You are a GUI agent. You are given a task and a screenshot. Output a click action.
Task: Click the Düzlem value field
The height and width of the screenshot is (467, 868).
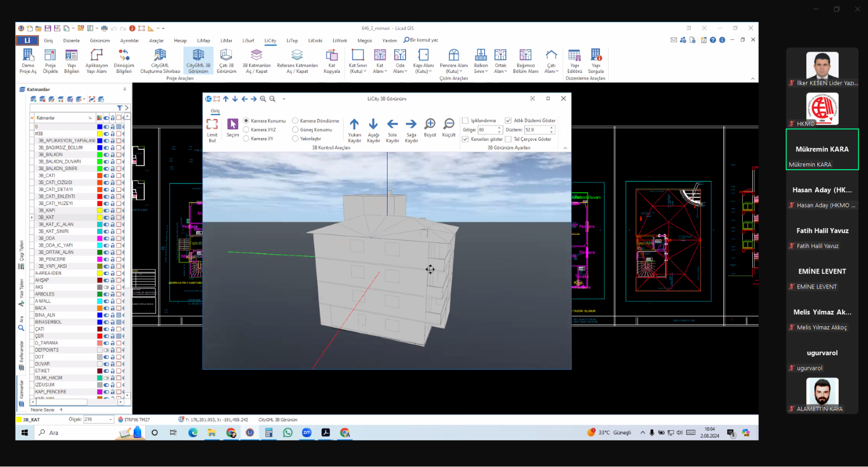[x=537, y=130]
